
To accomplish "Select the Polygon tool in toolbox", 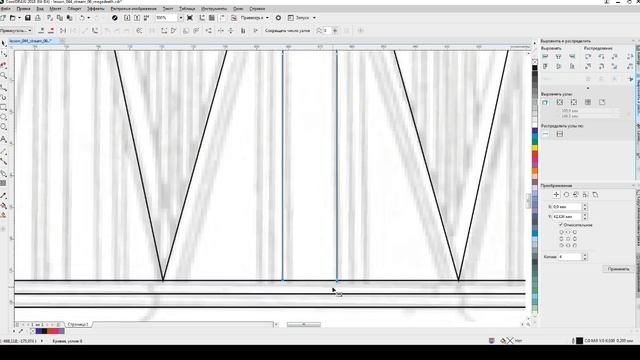I will pyautogui.click(x=4, y=128).
